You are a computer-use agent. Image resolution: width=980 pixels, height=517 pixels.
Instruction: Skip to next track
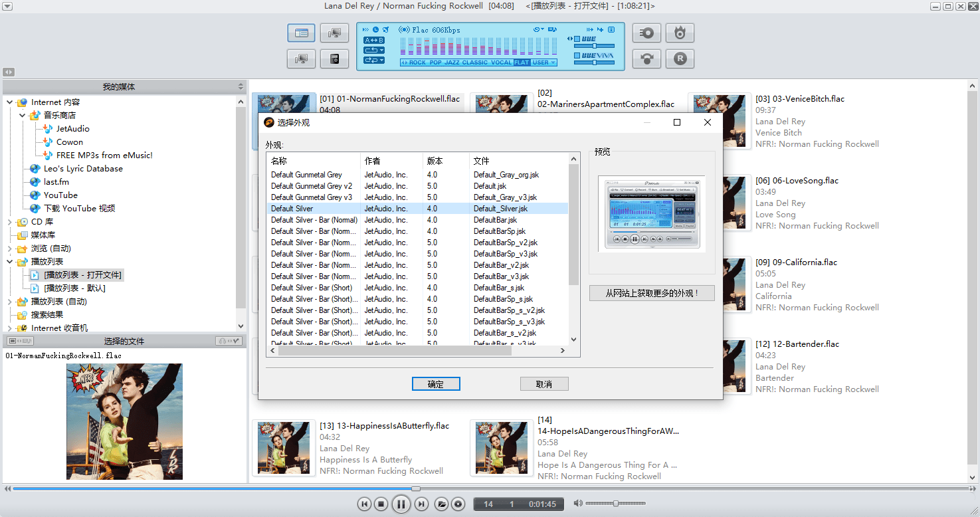421,504
